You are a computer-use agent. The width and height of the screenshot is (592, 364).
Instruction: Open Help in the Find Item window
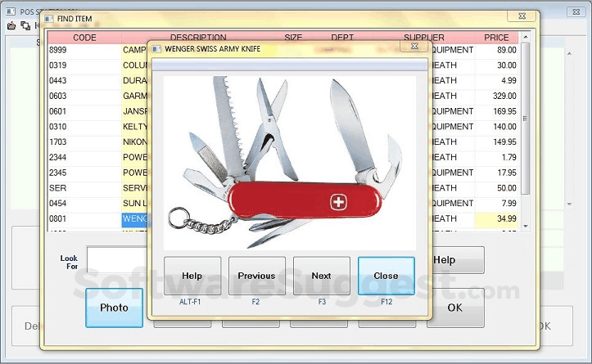[457, 260]
